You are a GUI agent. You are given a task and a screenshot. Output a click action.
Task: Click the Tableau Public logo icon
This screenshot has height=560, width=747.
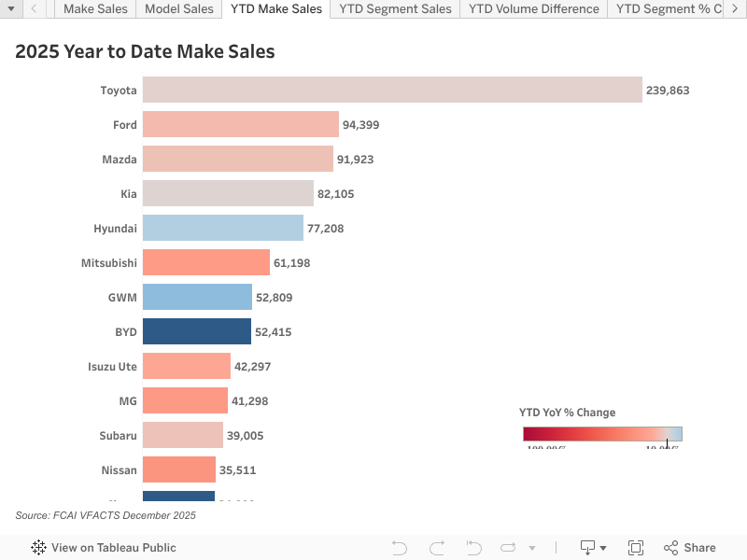(37, 547)
